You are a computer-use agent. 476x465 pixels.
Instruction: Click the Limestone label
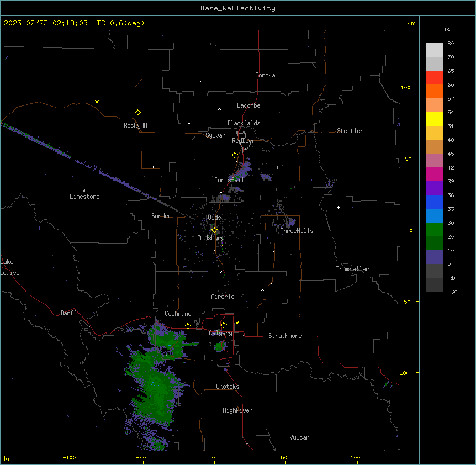84,197
